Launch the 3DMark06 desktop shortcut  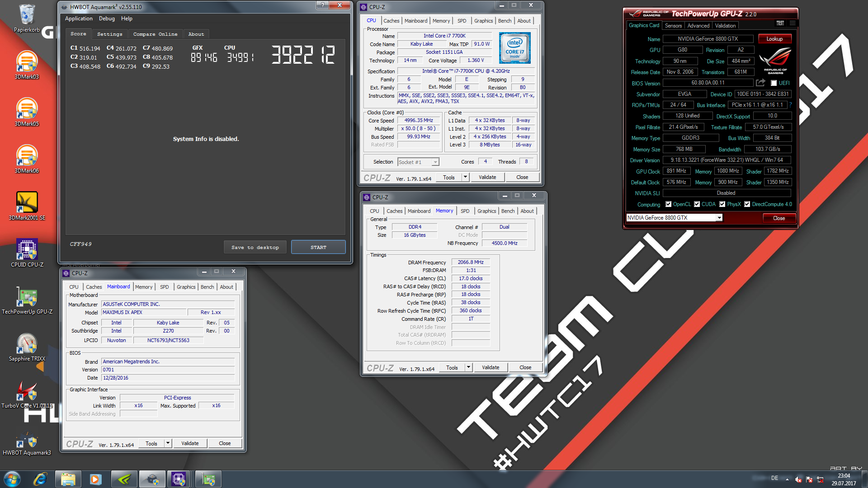(x=27, y=159)
